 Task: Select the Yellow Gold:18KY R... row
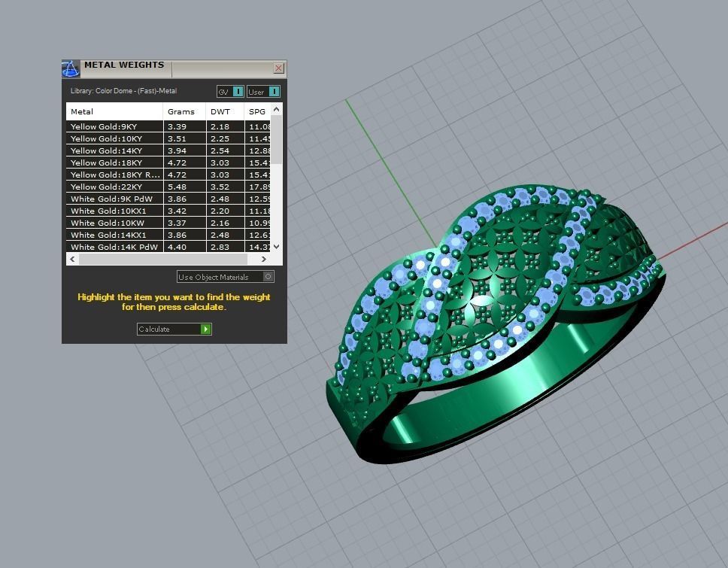[168, 175]
